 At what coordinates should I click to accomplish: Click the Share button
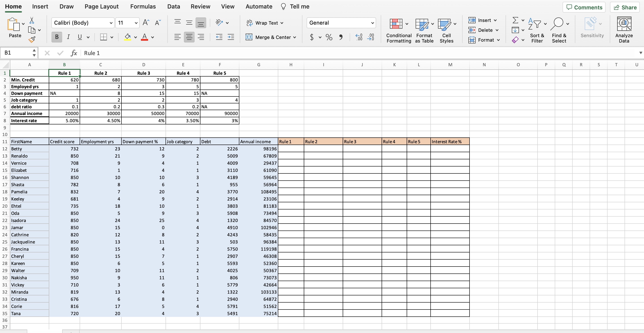[x=625, y=7]
